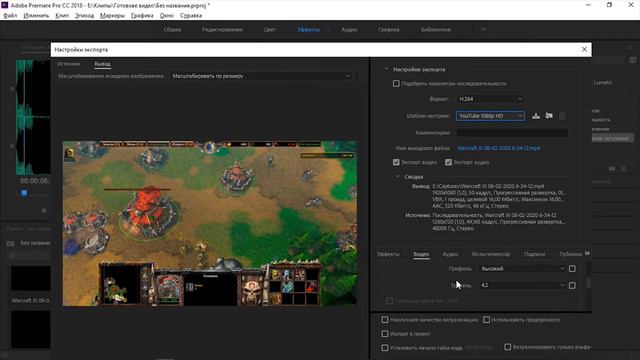This screenshot has width=640, height=360.
Task: Enable 'Использовать предпросмотр' checkbox
Action: 486,320
